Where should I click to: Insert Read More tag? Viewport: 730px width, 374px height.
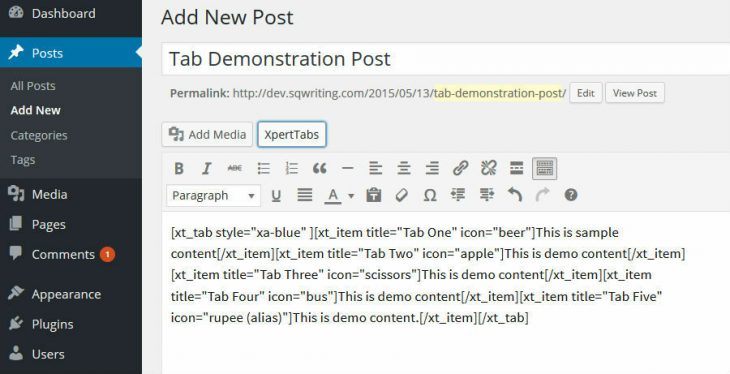(x=516, y=168)
